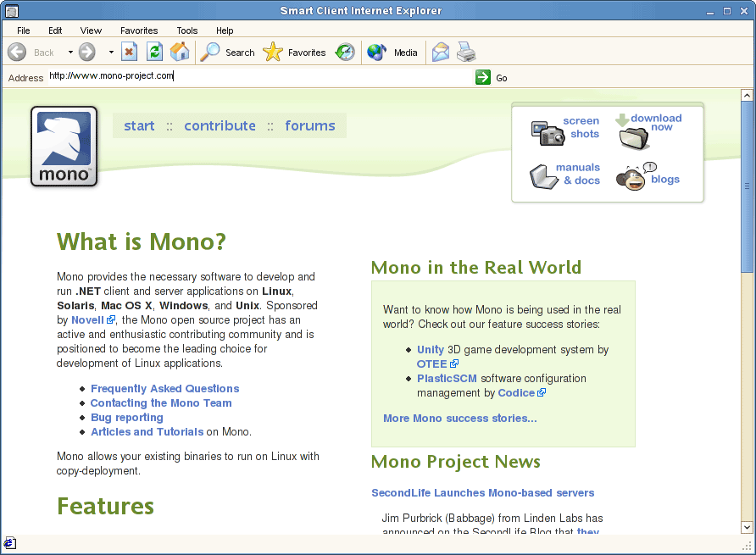Screen dimensions: 756x555
Task: Click the Go label beside the address bar
Action: coord(502,78)
